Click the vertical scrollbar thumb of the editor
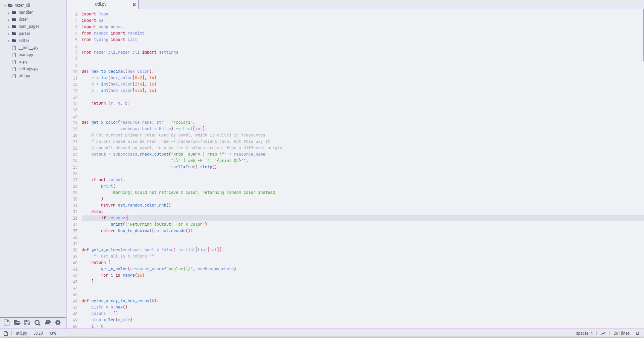Viewport: 644px width, 338px height. click(x=643, y=35)
